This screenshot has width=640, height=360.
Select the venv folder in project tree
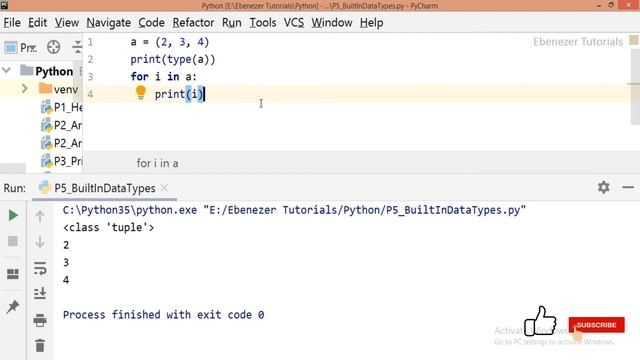[58, 89]
